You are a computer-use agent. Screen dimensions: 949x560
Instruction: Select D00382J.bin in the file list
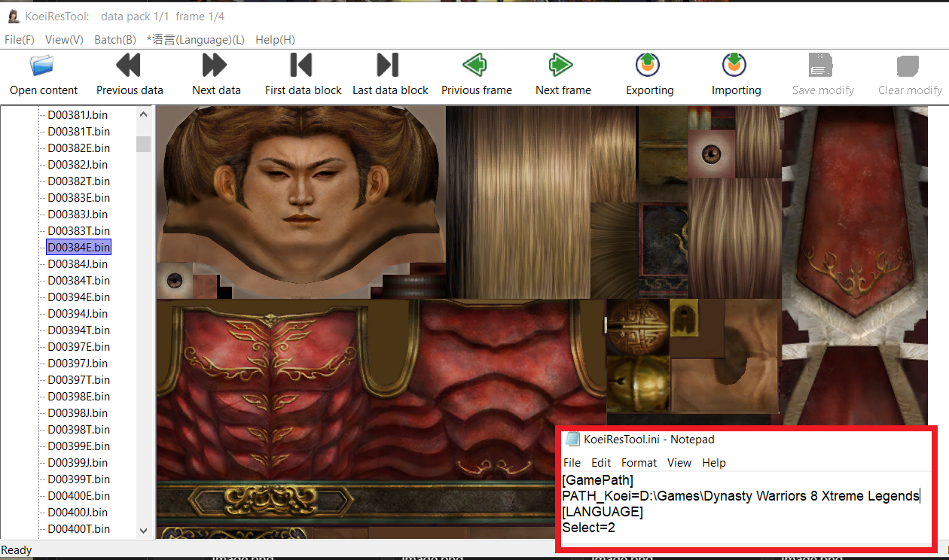[78, 164]
